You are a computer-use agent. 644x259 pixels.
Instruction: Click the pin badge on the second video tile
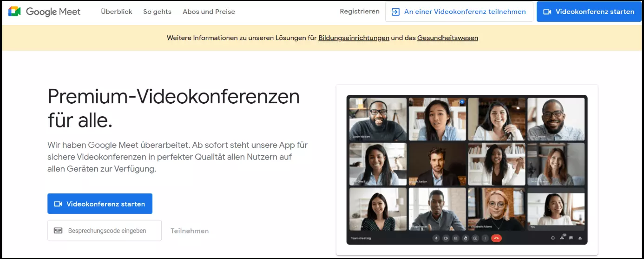462,101
